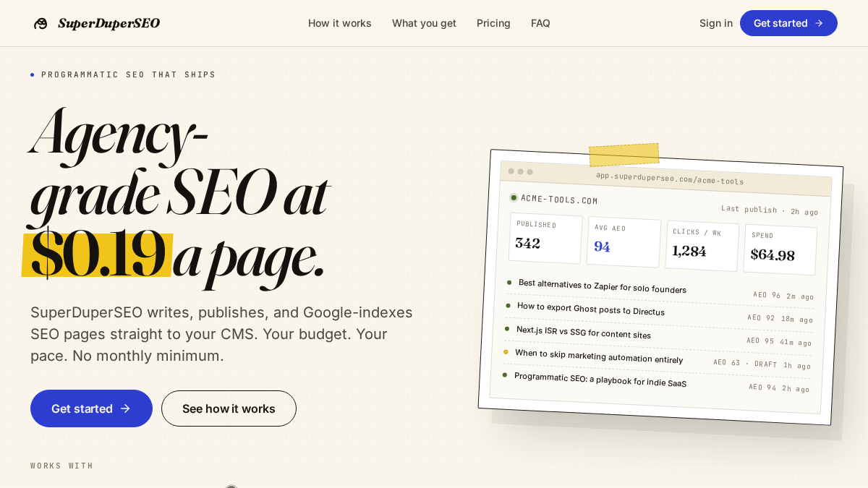Select the AVG AEO 94 stat card
This screenshot has width=868, height=488.
coord(624,242)
